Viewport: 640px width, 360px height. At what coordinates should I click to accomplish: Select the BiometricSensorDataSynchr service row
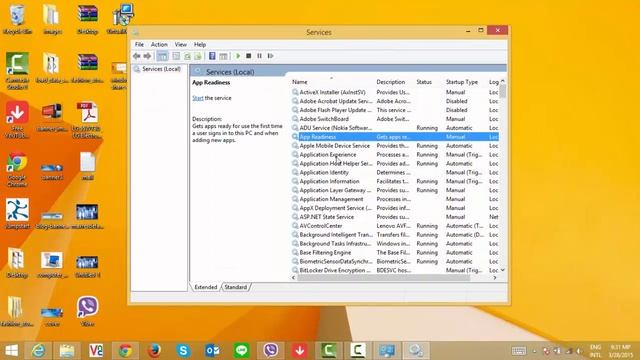point(395,262)
